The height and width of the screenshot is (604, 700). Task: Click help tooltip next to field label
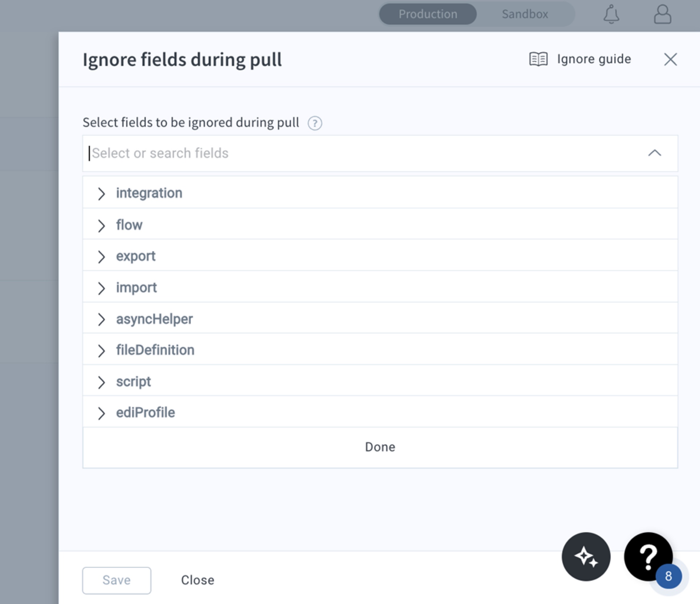click(314, 123)
